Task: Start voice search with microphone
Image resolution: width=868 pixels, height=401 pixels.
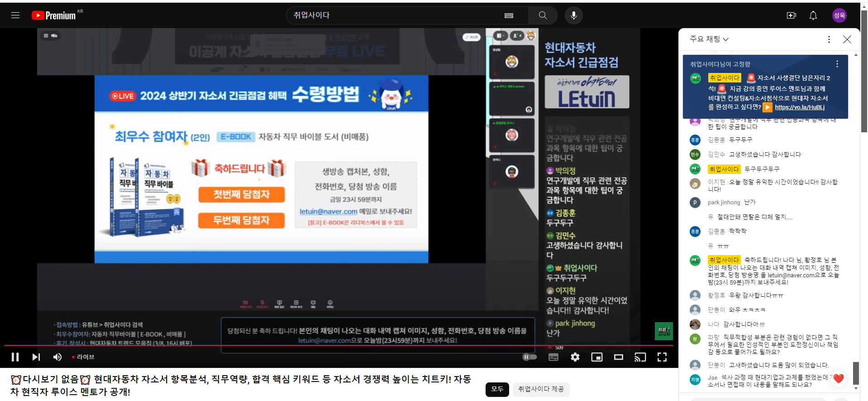Action: click(573, 15)
